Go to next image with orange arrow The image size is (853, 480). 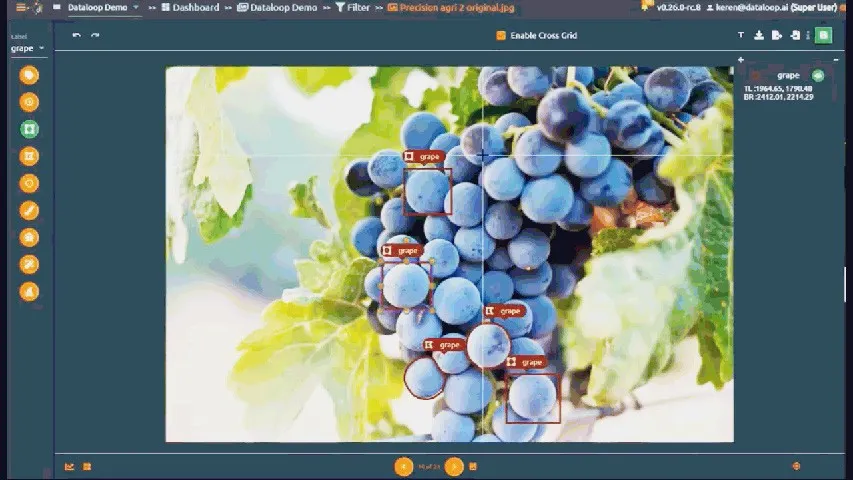454,467
